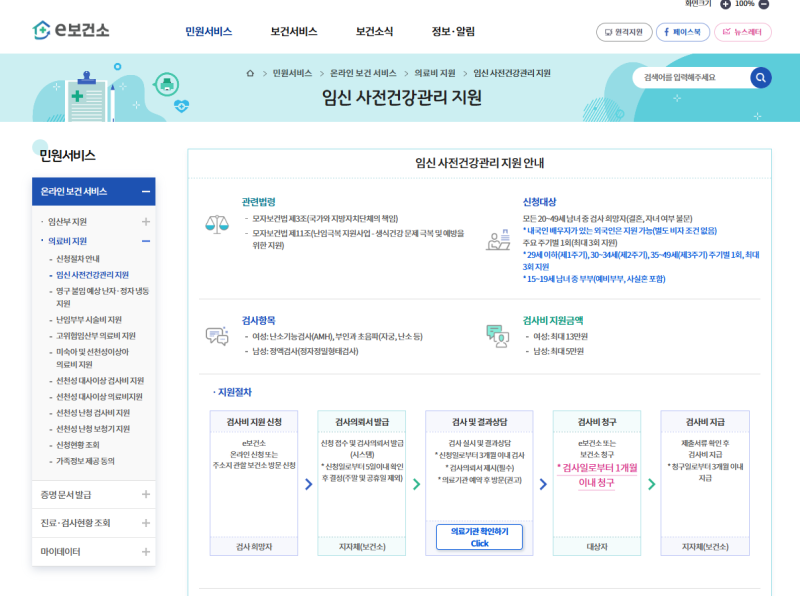Open the 페이스북 button
The height and width of the screenshot is (596, 800).
pyautogui.click(x=683, y=32)
